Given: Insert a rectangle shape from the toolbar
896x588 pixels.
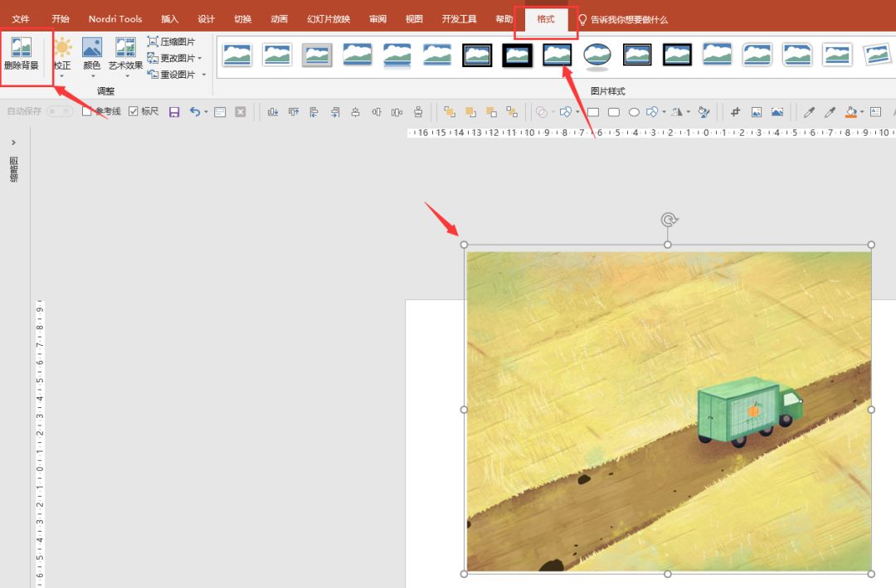Looking at the screenshot, I should (593, 112).
